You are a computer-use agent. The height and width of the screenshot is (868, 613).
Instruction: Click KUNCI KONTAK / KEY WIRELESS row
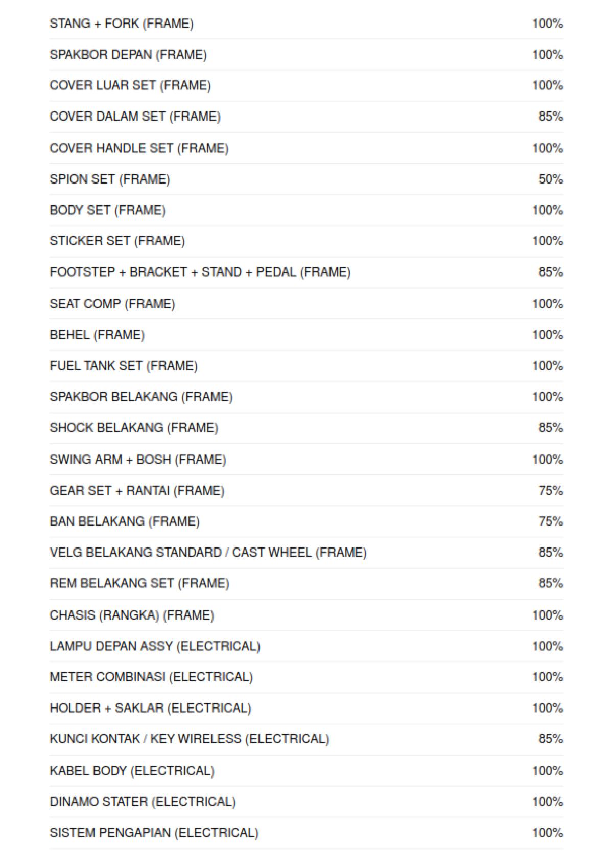189,739
